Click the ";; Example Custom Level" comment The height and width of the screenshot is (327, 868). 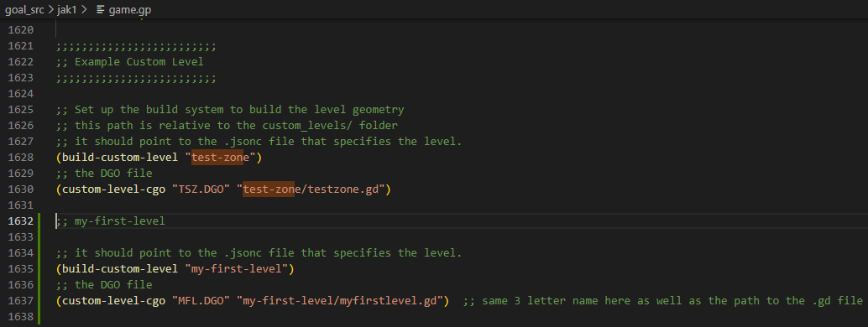click(129, 61)
